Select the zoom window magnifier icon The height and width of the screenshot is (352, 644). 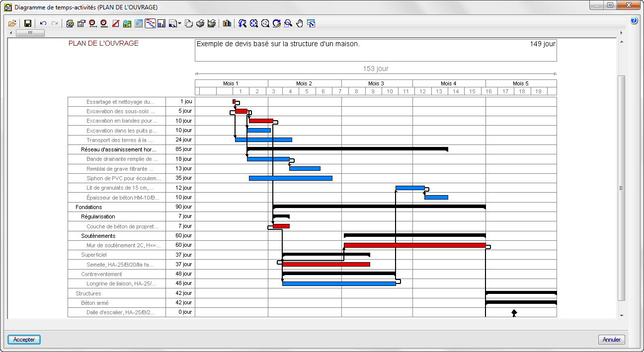[x=288, y=23]
